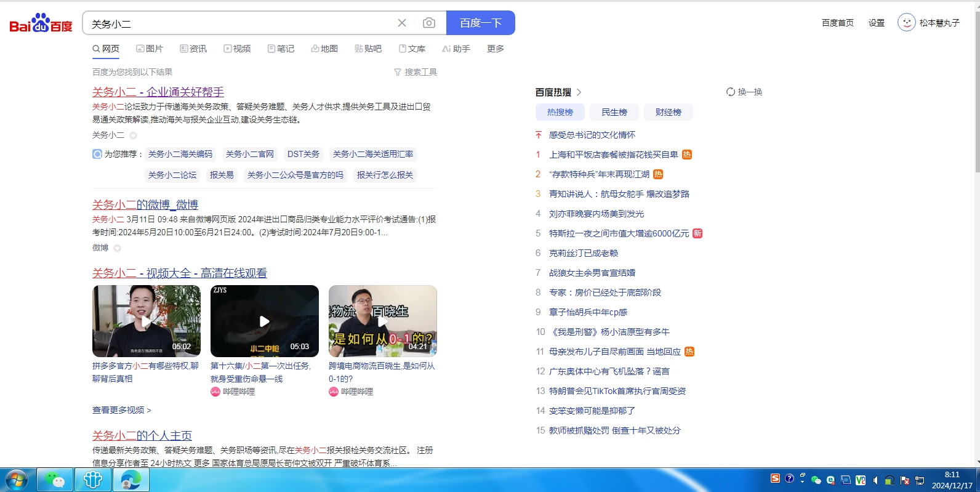Viewport: 980px width, 492px height.
Task: Open hot topic 上海和平饭店套餐被指花钱买自卑
Action: click(x=614, y=155)
